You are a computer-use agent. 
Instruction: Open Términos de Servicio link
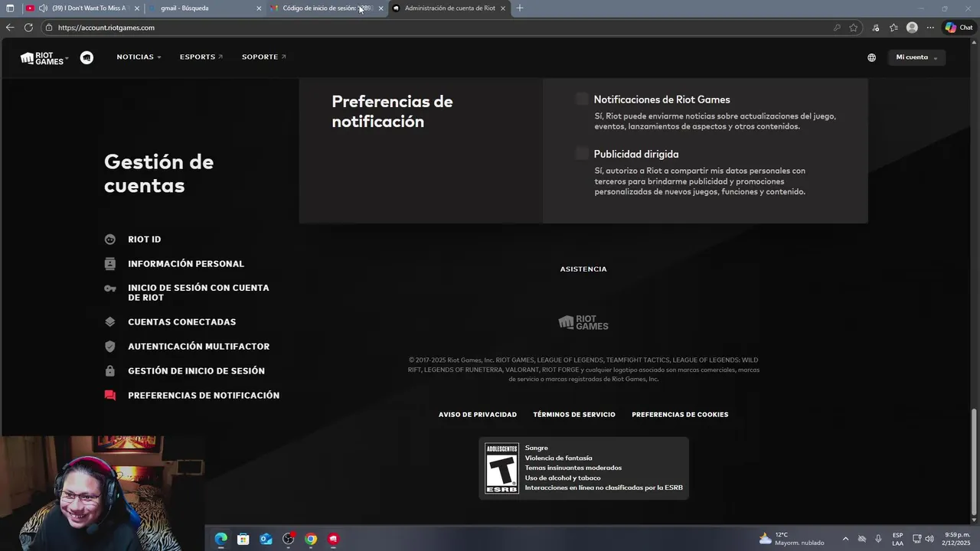pyautogui.click(x=574, y=415)
